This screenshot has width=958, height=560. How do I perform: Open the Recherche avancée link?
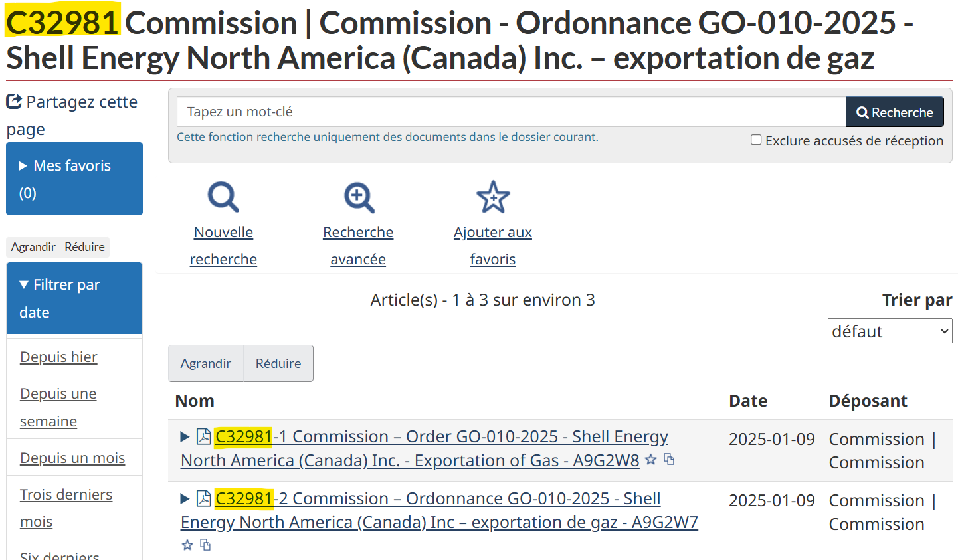358,246
